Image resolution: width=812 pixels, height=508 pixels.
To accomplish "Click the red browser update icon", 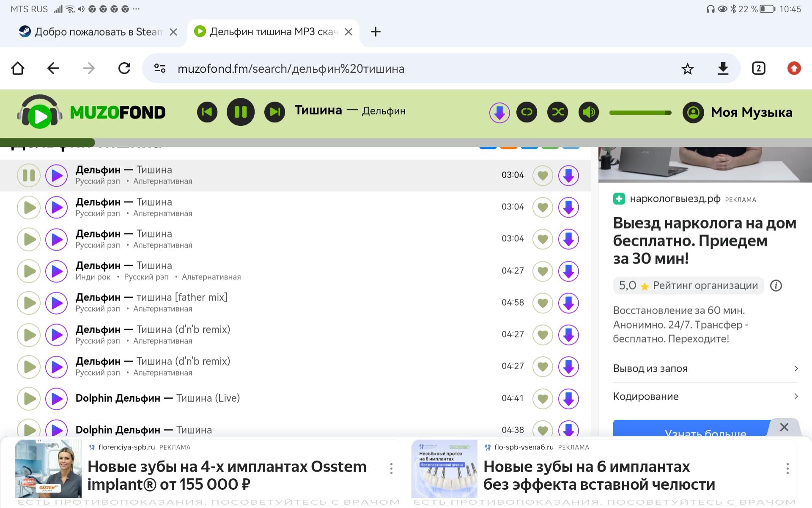I will (794, 68).
